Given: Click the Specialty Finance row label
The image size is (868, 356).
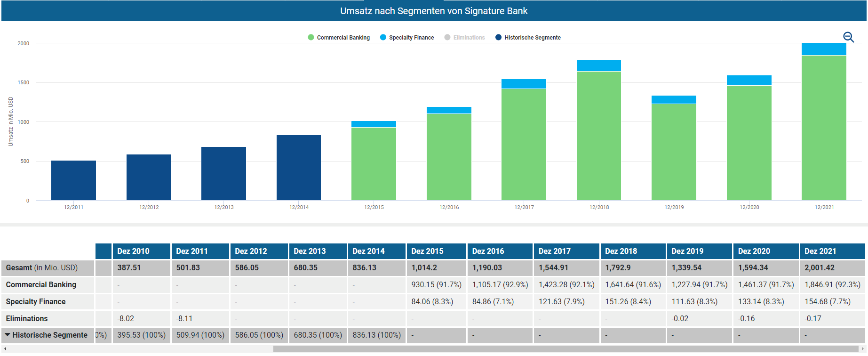Looking at the screenshot, I should pyautogui.click(x=36, y=301).
